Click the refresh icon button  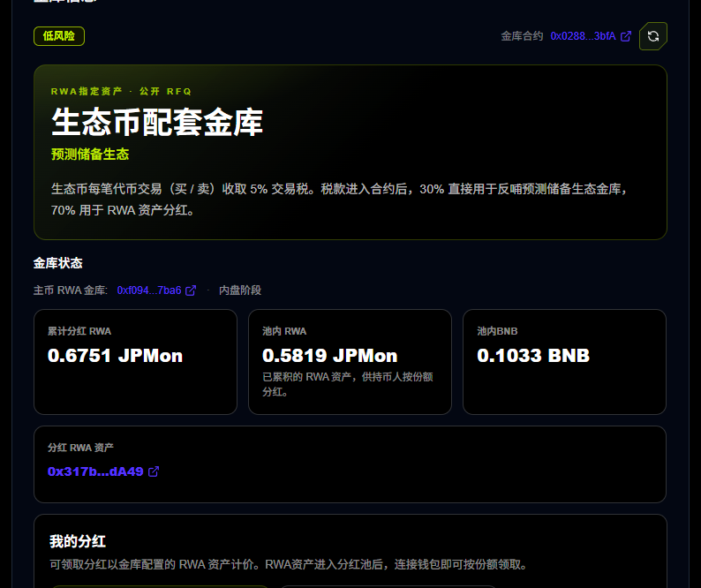(653, 36)
